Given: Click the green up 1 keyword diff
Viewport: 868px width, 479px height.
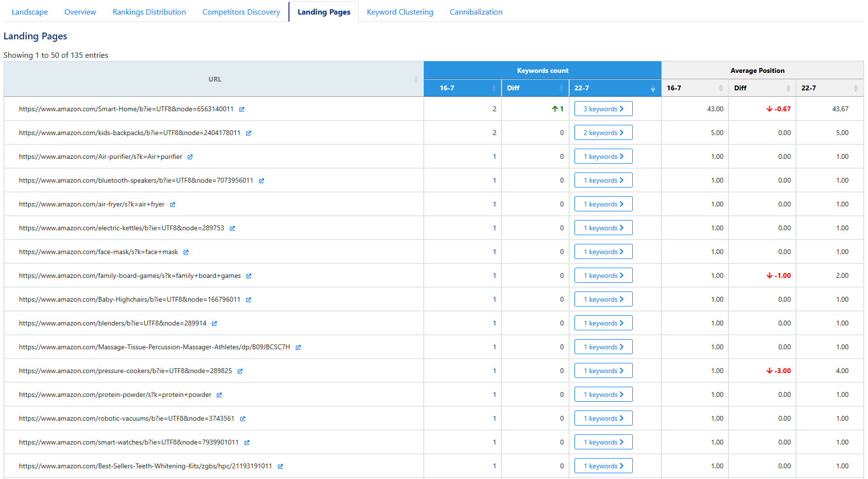Looking at the screenshot, I should point(557,109).
